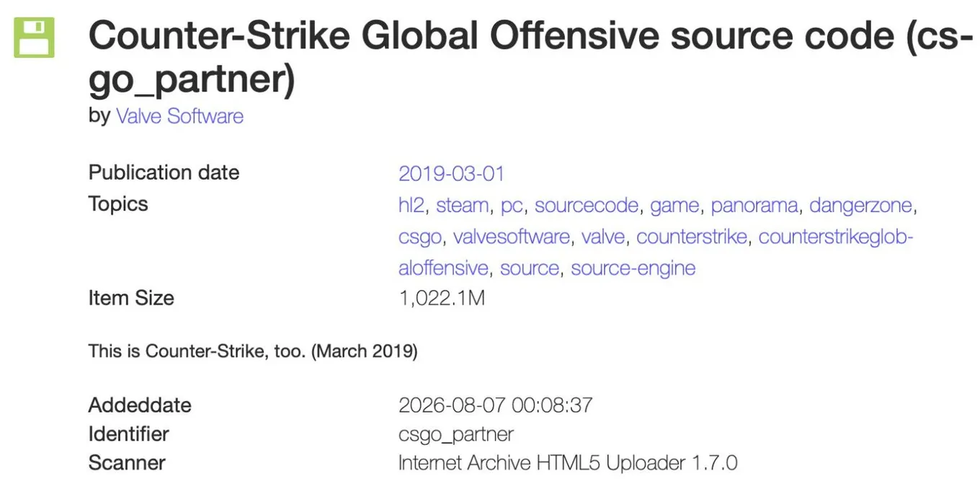Viewport: 980px width, 502px height.
Task: Open the game topic link
Action: tap(674, 206)
